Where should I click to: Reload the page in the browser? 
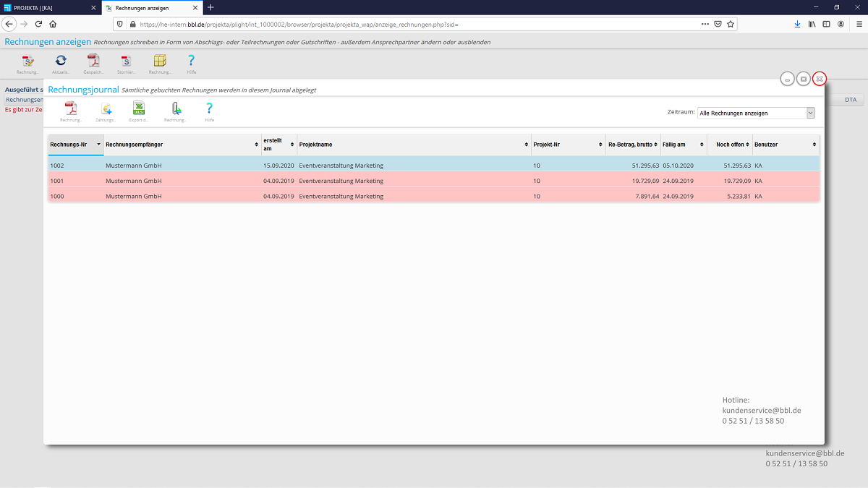click(39, 24)
